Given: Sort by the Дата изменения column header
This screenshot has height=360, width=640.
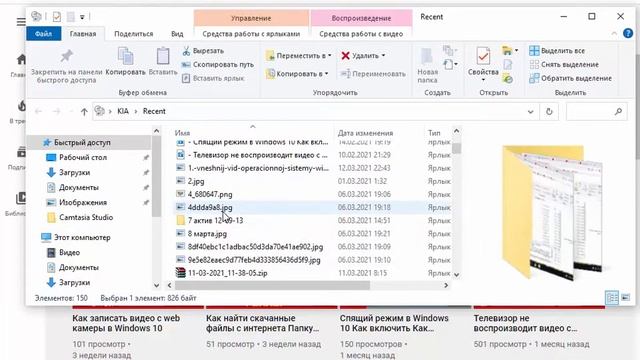Looking at the screenshot, I should [x=365, y=133].
